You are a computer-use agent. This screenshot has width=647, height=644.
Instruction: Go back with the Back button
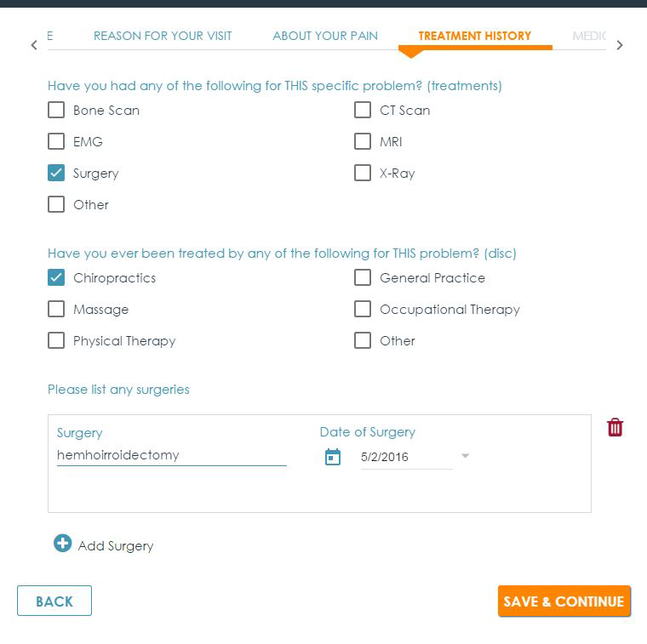[x=54, y=601]
